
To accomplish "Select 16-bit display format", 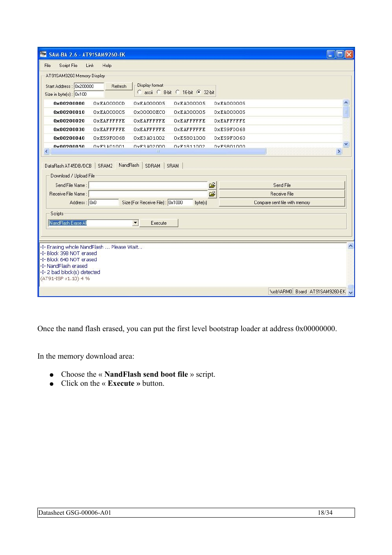I will [x=178, y=92].
